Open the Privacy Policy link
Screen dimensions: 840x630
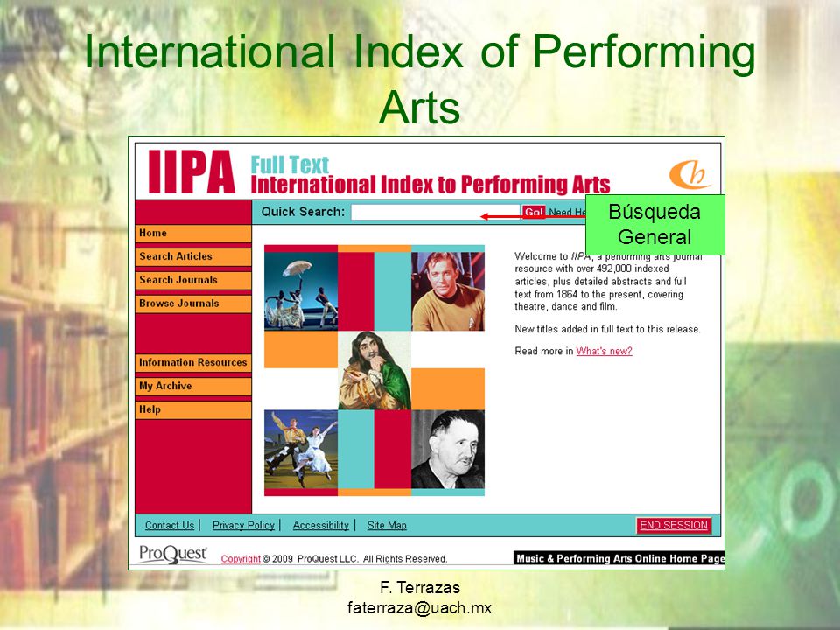tap(243, 526)
